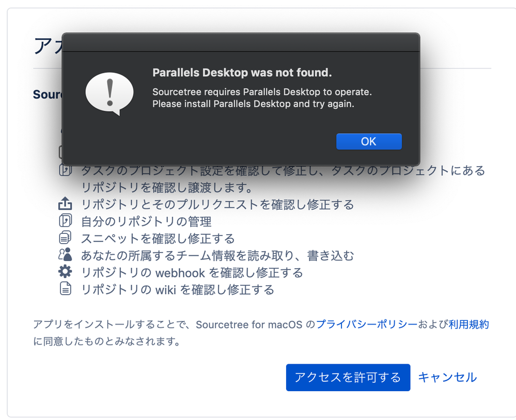
Task: Click the exclamation speech-bubble alert icon
Action: pos(110,94)
